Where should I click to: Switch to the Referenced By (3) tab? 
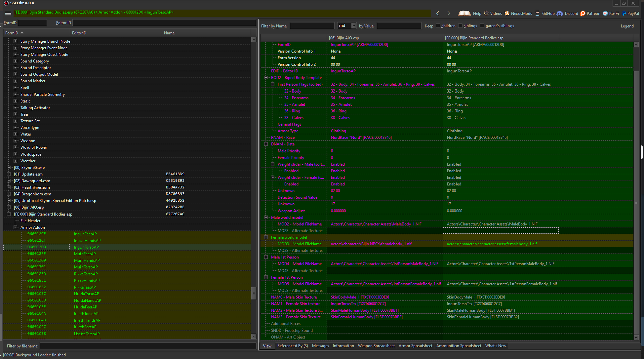point(292,346)
